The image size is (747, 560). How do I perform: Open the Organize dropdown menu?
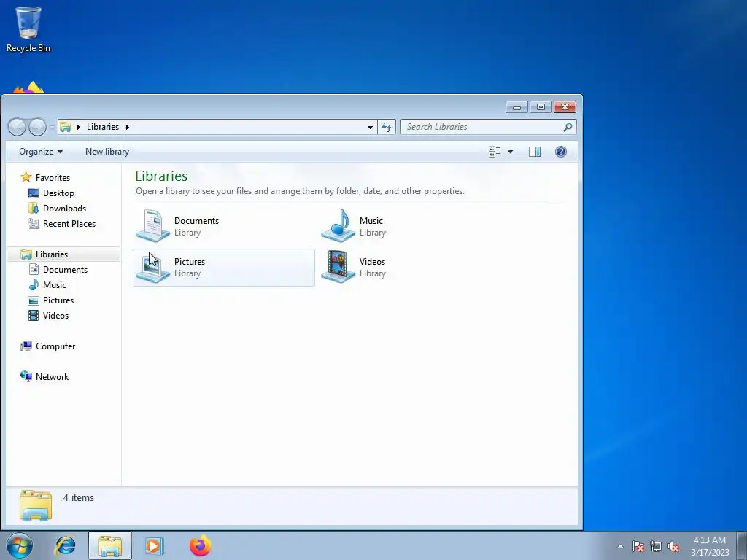tap(41, 152)
